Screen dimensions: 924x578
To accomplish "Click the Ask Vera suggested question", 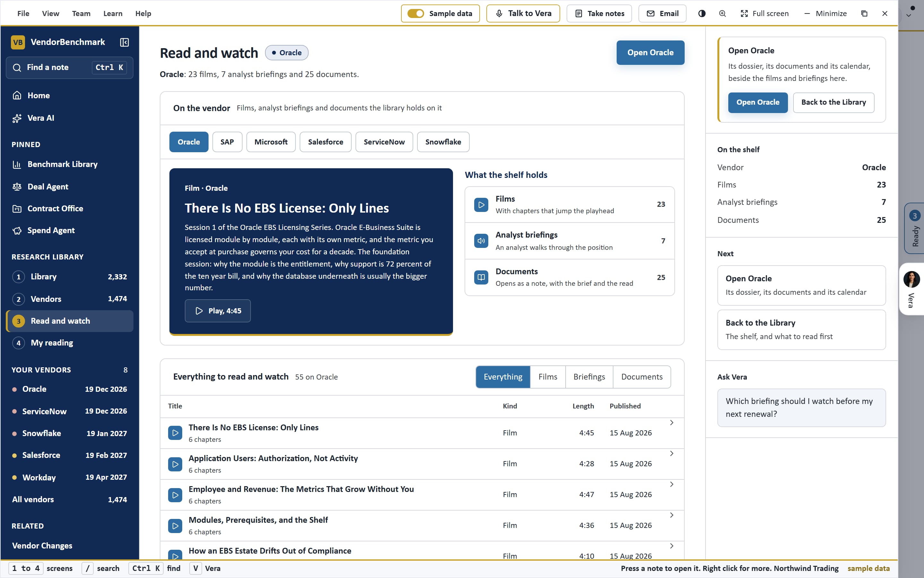I will coord(801,408).
